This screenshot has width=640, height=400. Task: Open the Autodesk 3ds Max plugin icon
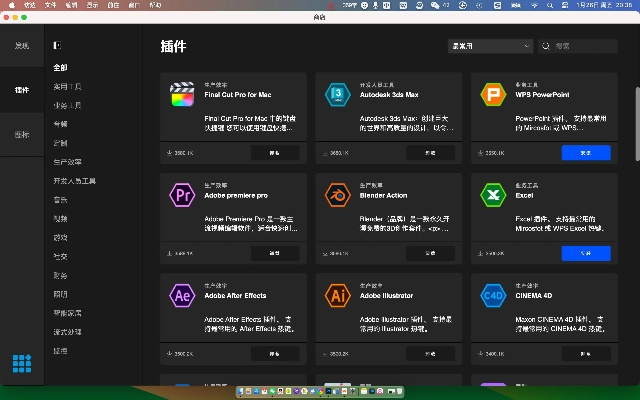(x=337, y=95)
